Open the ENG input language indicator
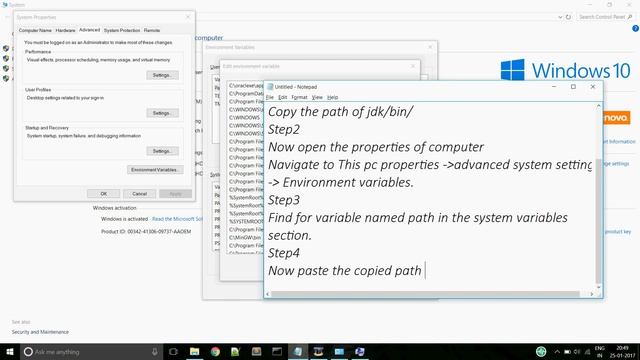This screenshot has width=640, height=360. pos(600,351)
